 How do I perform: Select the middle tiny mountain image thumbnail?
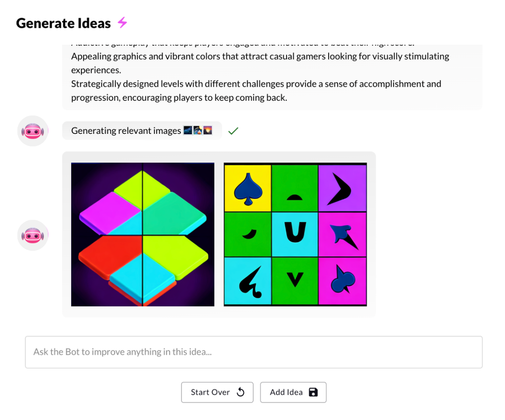pos(198,130)
